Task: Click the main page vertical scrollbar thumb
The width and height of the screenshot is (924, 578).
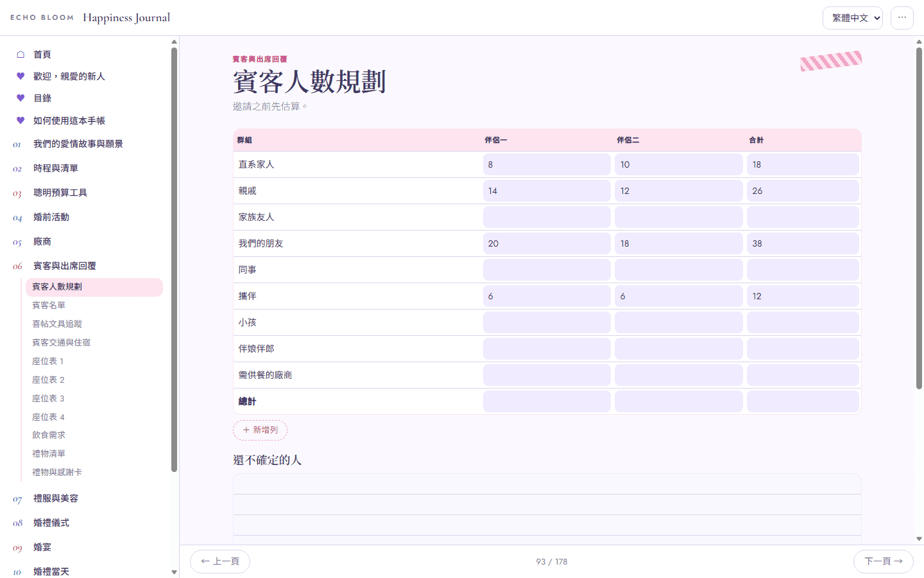Action: click(x=919, y=218)
